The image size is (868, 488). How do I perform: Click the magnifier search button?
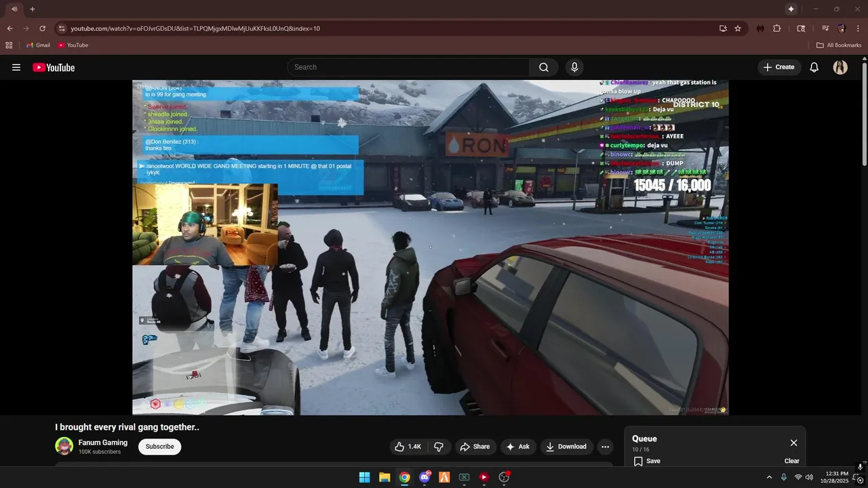tap(544, 67)
